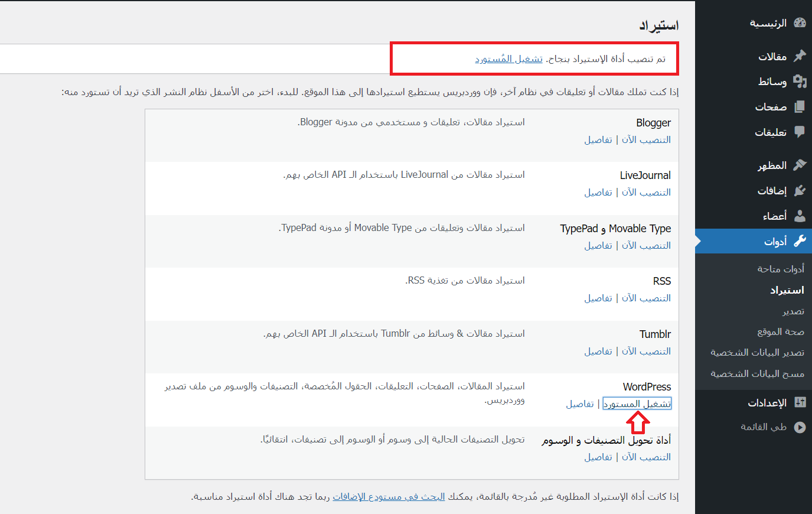812x514 pixels.
Task: Click the Appearance brush icon (المظهر)
Action: tap(800, 165)
